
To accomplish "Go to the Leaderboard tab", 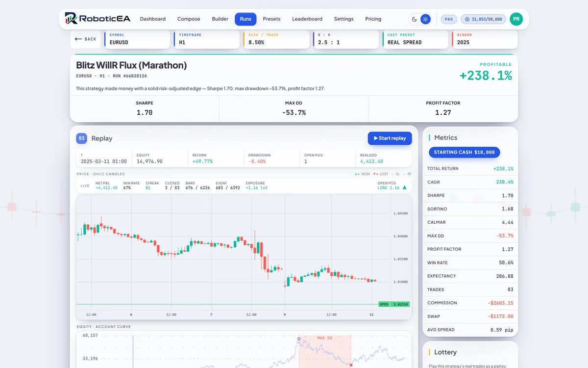I will pyautogui.click(x=307, y=19).
